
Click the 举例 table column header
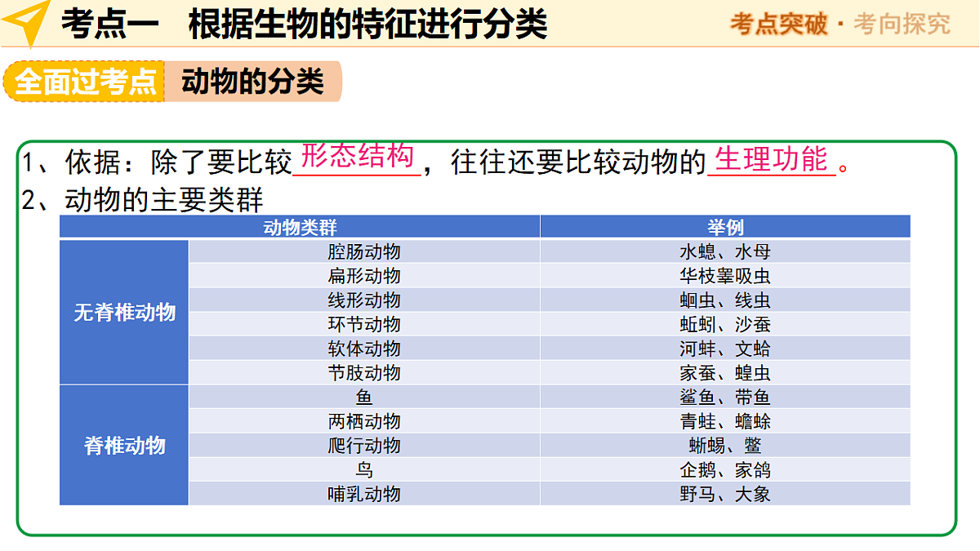(725, 227)
